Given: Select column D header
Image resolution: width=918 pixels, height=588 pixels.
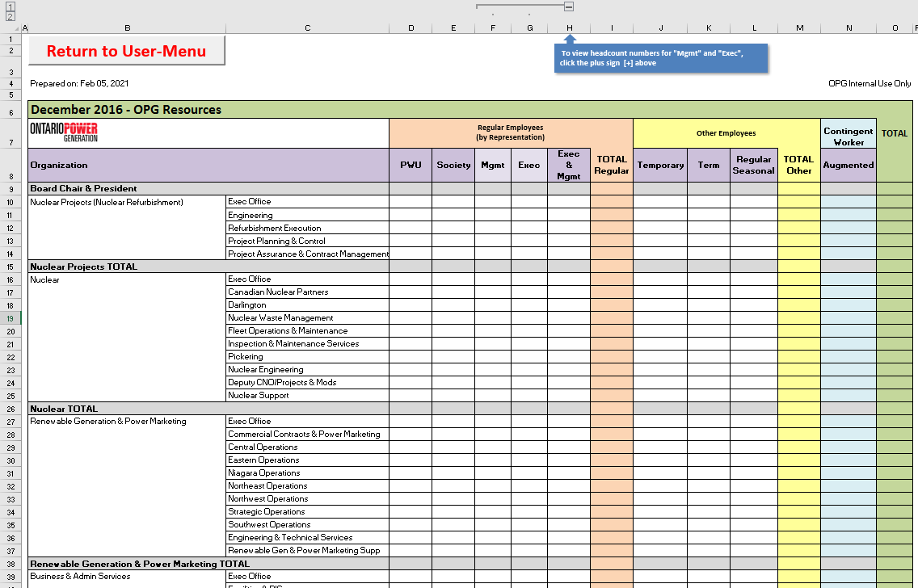Looking at the screenshot, I should click(x=411, y=28).
